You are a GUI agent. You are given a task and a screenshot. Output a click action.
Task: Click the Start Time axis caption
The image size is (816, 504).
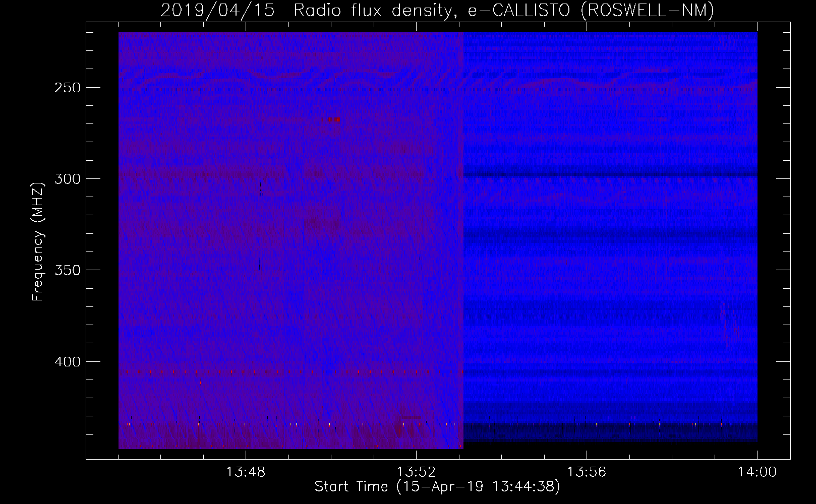pyautogui.click(x=437, y=487)
